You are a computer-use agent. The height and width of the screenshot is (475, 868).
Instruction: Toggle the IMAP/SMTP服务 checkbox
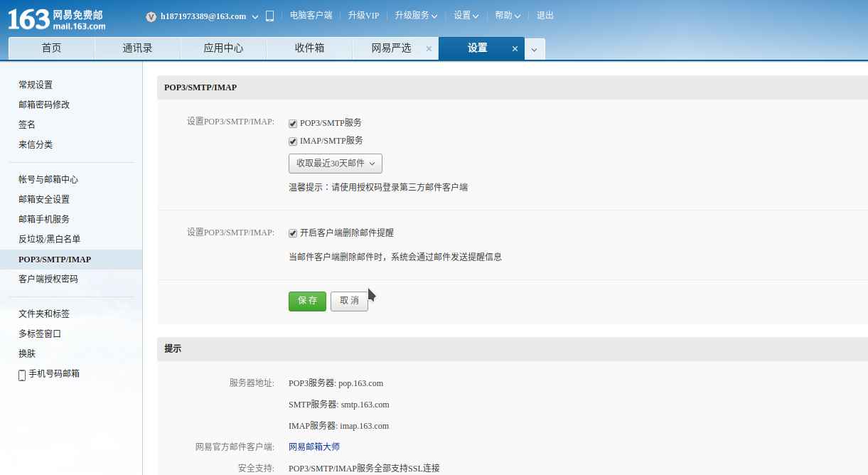293,141
